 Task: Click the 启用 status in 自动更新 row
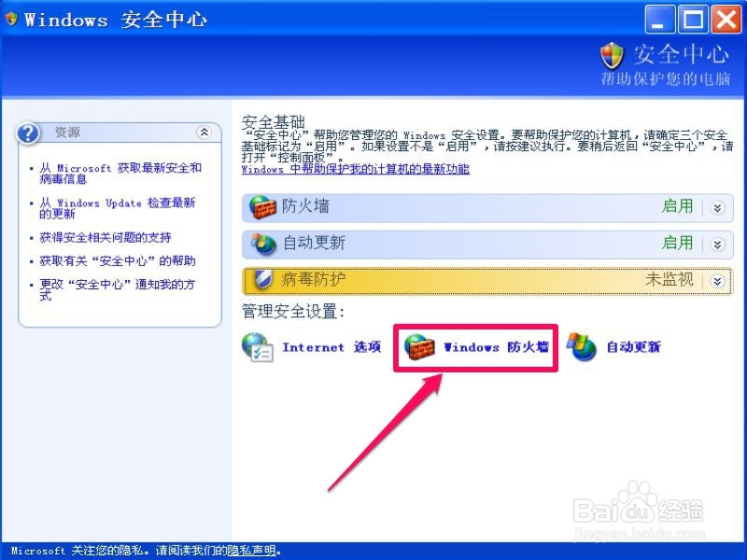[678, 243]
